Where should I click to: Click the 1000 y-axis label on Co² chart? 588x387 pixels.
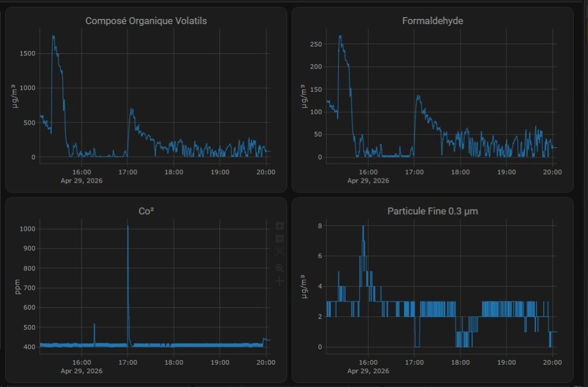(x=28, y=229)
